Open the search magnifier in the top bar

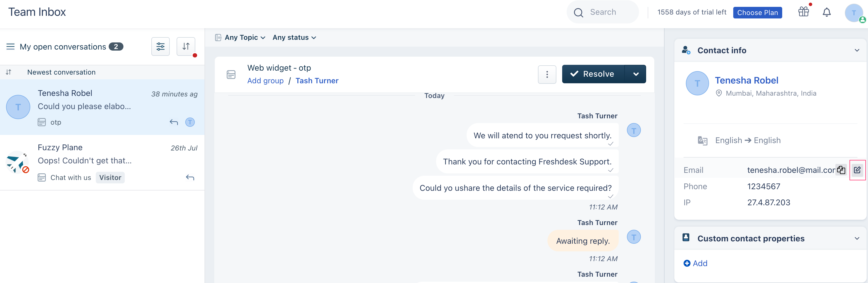578,12
